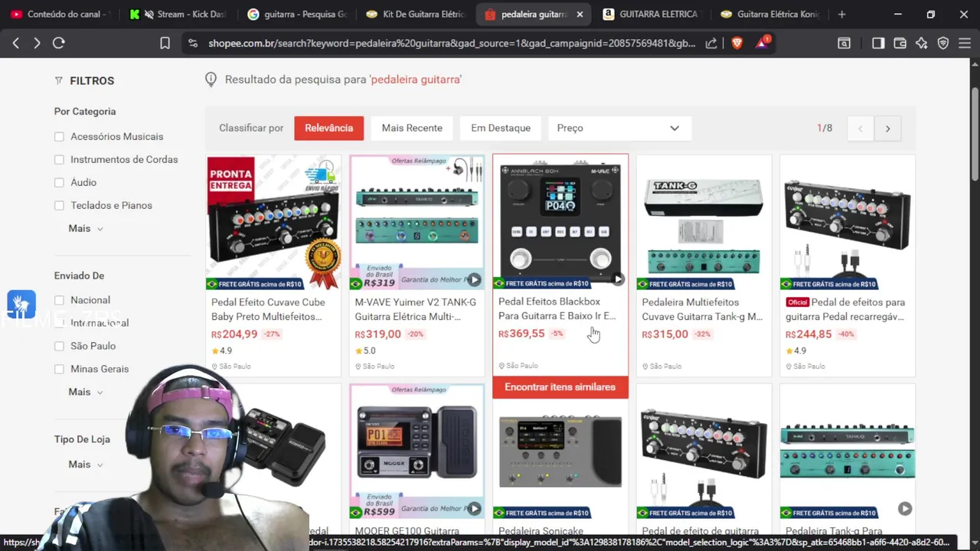Image resolution: width=980 pixels, height=551 pixels.
Task: Click the Blackbox P04 pedal thumbnail
Action: tap(560, 222)
